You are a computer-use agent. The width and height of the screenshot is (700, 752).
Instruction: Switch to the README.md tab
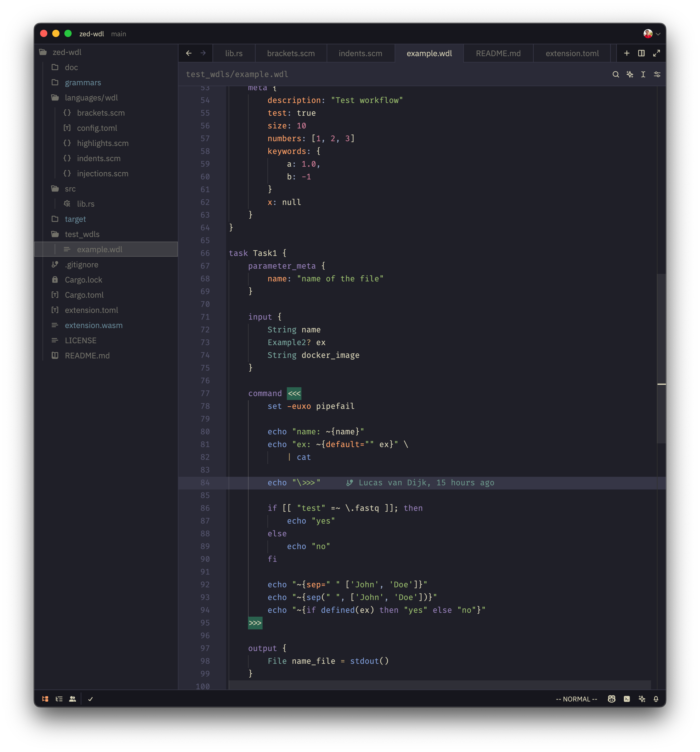pos(498,53)
